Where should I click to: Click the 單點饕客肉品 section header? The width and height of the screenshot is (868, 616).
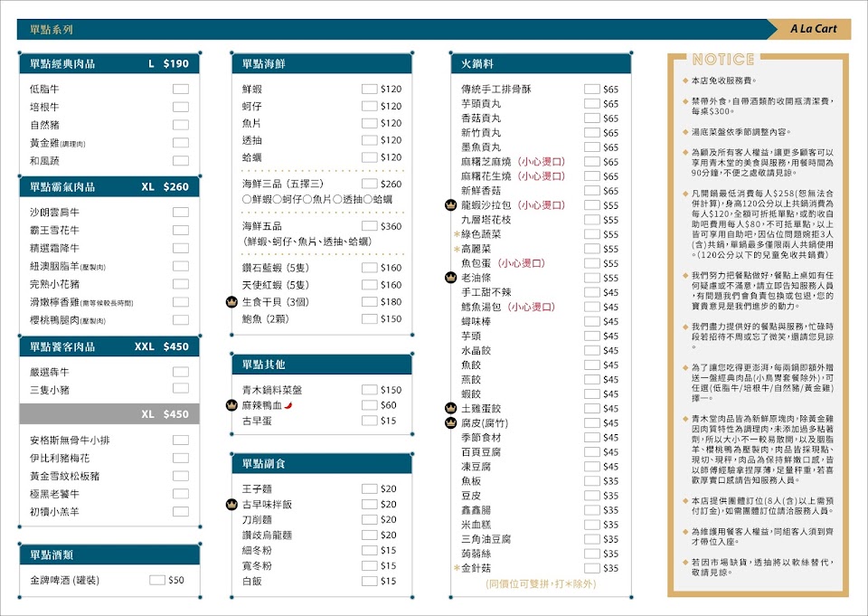[x=109, y=346]
